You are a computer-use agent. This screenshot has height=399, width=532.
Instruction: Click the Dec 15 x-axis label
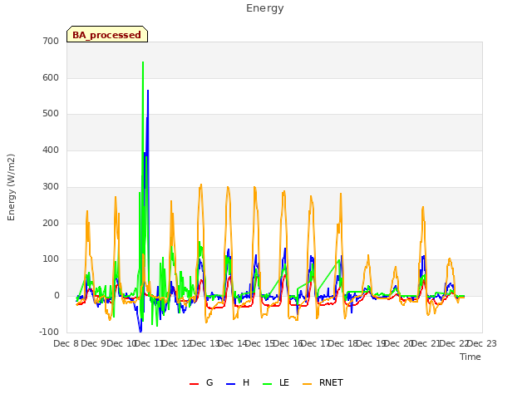click(x=260, y=343)
